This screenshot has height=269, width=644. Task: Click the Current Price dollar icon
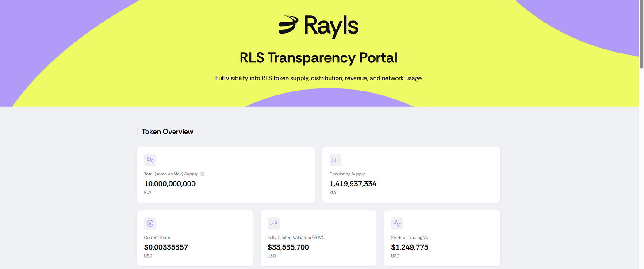coord(150,223)
